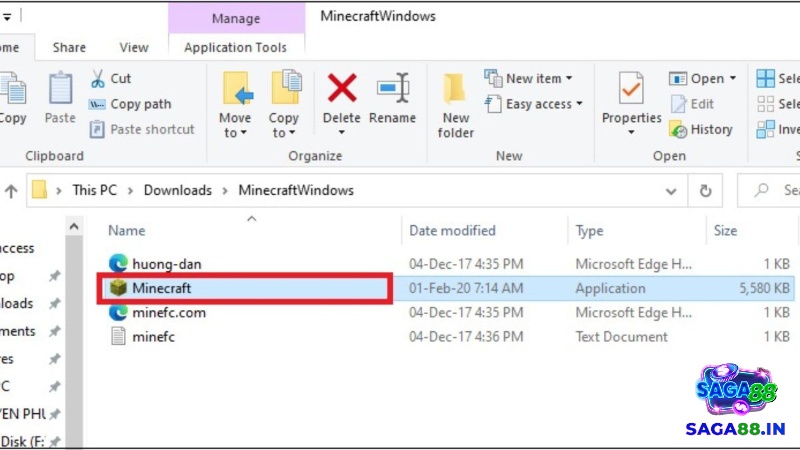Click the Minecraft application block icon
The height and width of the screenshot is (450, 800).
tap(118, 288)
